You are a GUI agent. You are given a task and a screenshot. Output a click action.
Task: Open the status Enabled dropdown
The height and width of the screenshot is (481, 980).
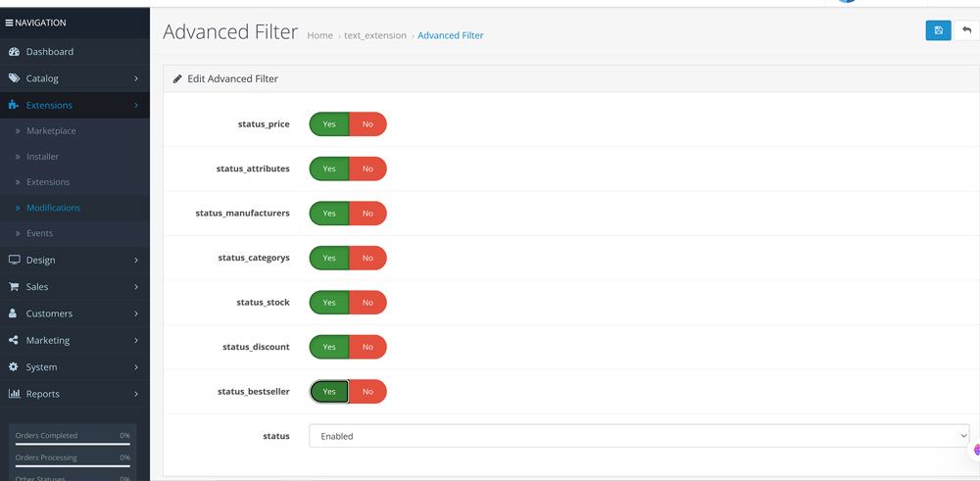[x=639, y=436]
